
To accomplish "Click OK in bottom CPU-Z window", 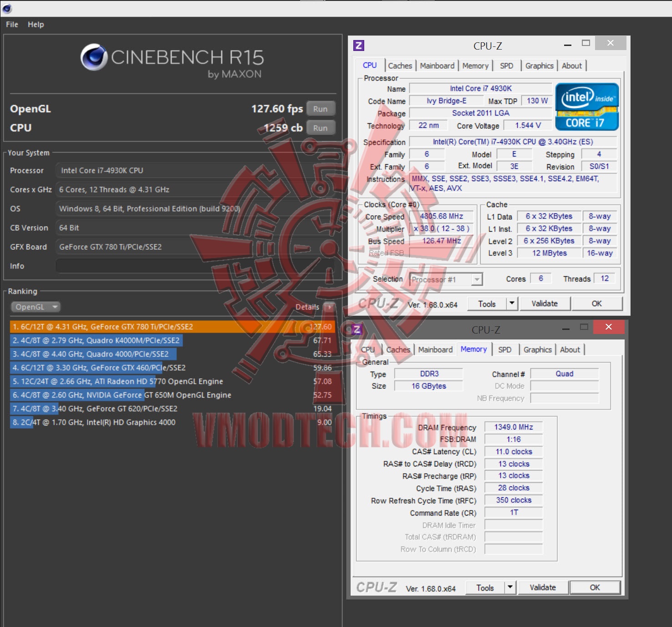I will click(x=595, y=588).
